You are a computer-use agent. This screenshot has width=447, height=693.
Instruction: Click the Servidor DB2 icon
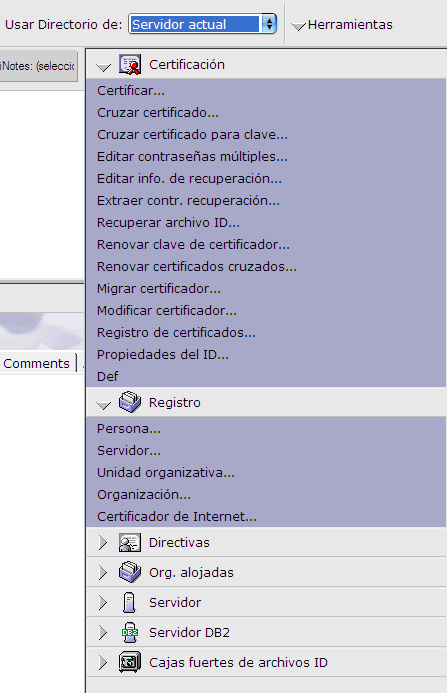(130, 632)
